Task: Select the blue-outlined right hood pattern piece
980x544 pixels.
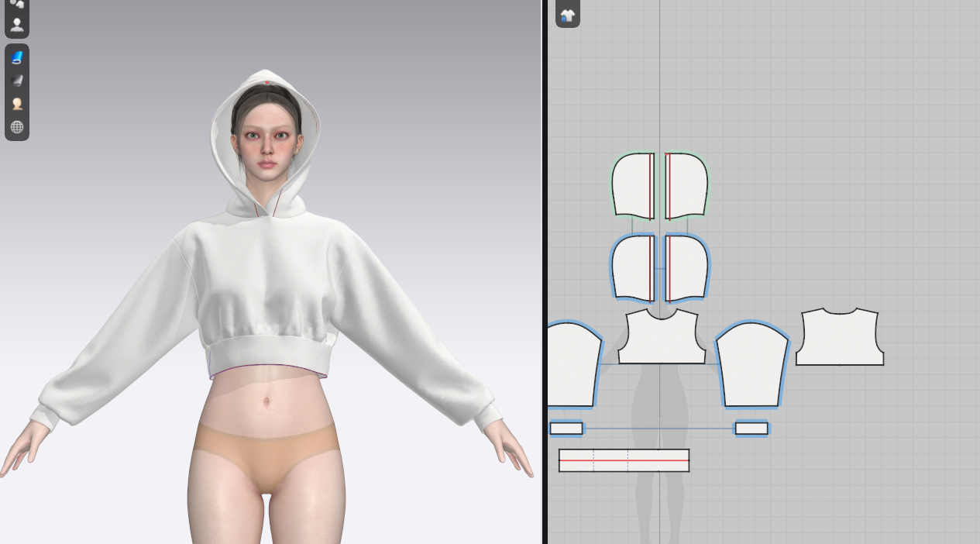Action: click(x=687, y=268)
